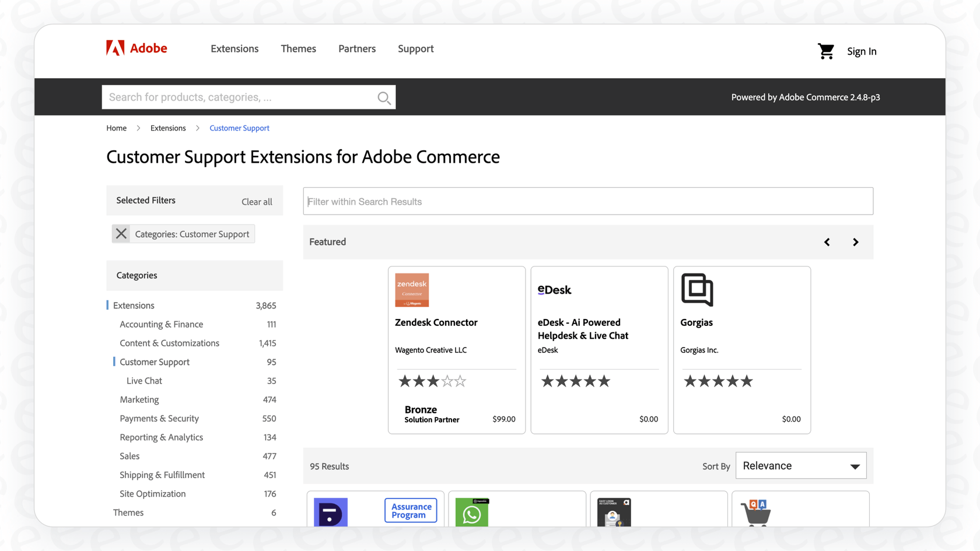980x551 pixels.
Task: Go back in Featured carousel with left chevron
Action: pos(827,241)
